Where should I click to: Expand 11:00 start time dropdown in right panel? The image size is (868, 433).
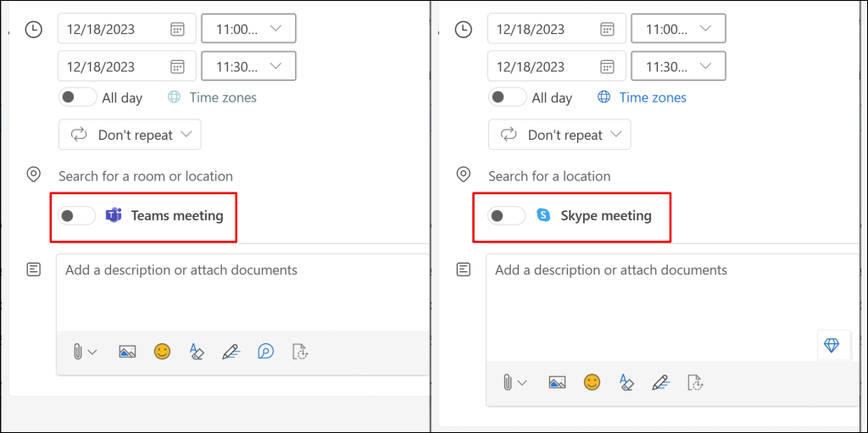(678, 28)
